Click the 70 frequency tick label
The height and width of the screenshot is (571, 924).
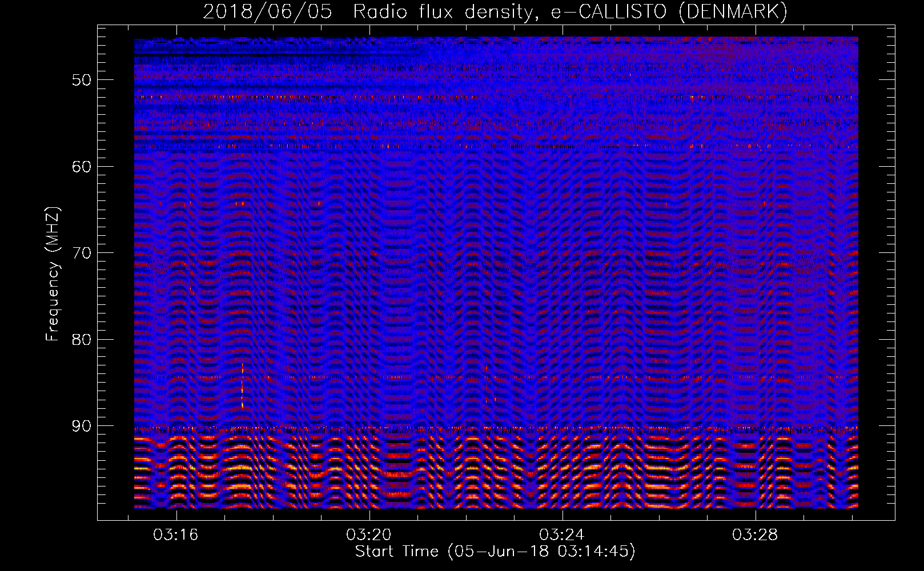tap(82, 253)
